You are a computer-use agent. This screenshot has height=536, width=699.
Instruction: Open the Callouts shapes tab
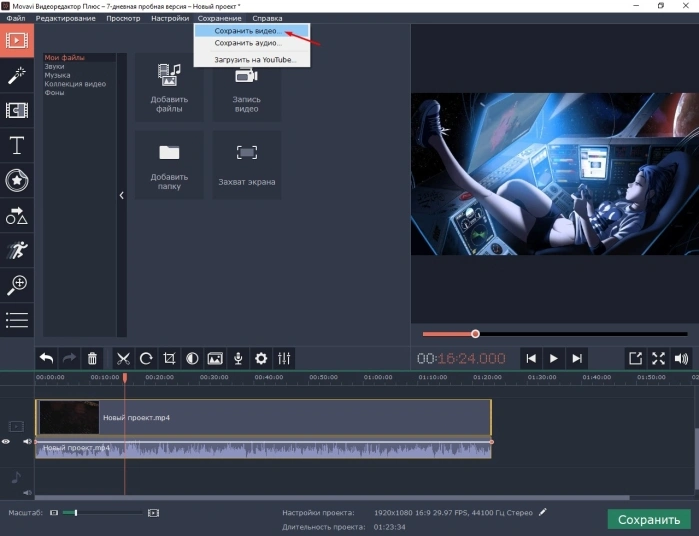16,215
